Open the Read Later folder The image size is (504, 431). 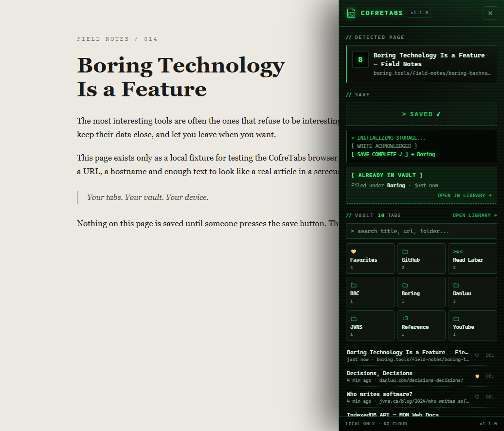[473, 258]
